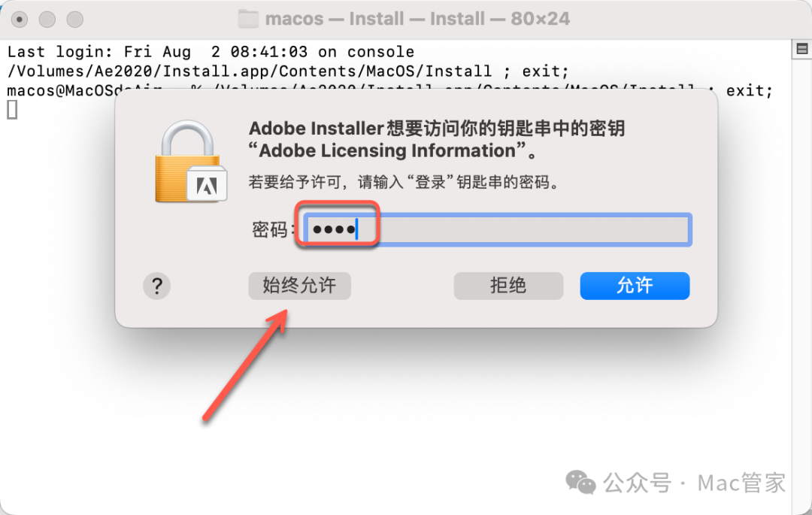
Task: Zoom the Terminal window using third button
Action: pos(74,20)
